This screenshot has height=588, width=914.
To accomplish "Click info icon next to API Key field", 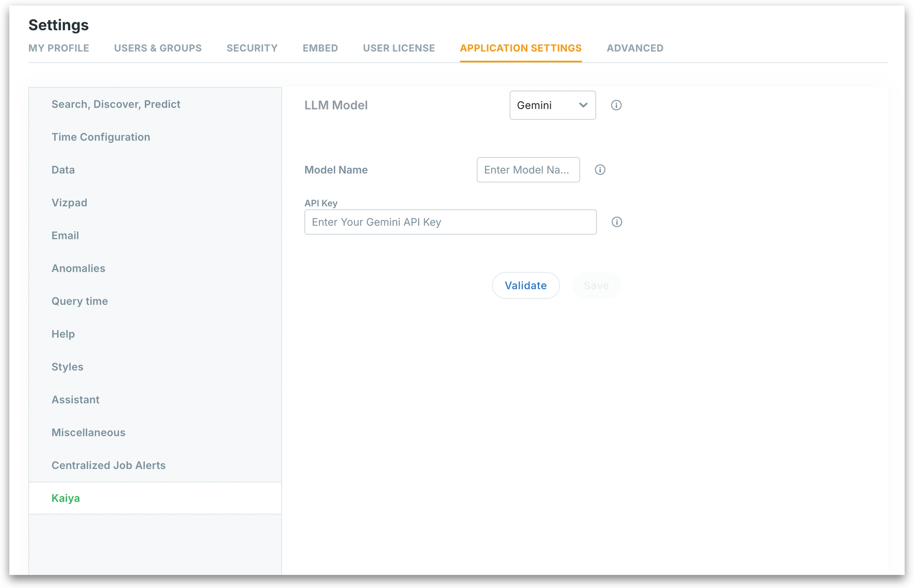I will click(616, 222).
